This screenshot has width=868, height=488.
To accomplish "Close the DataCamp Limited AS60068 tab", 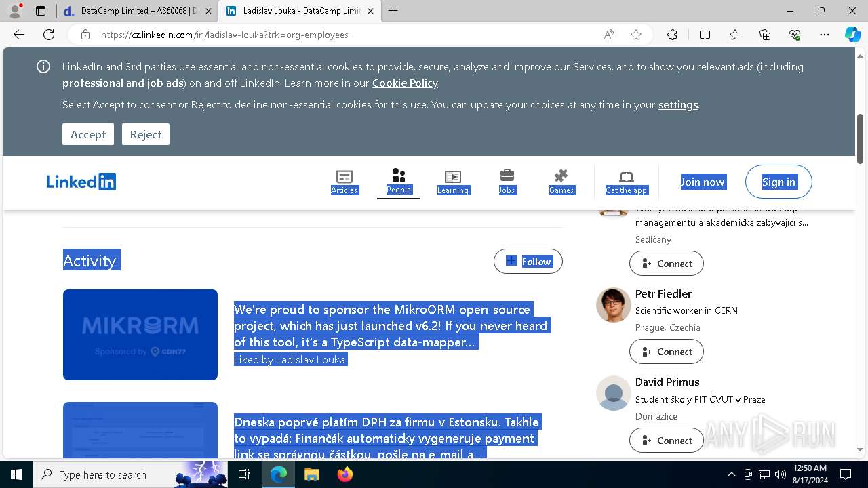I will [x=208, y=11].
